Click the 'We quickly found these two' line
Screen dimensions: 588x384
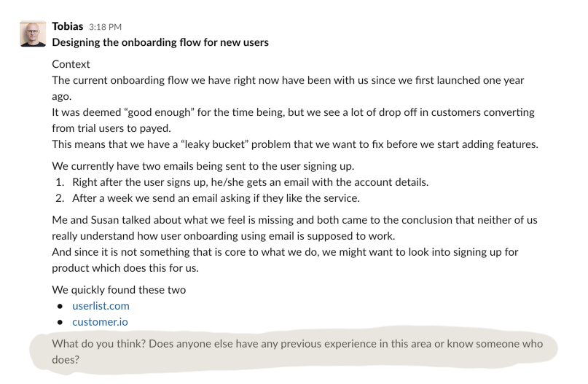[x=119, y=290]
